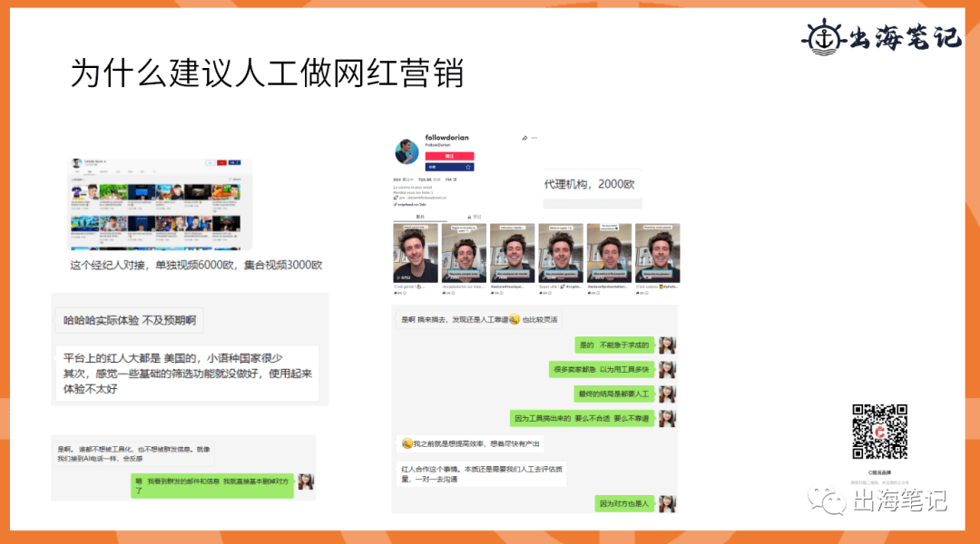Open the sixth TikTok video C'est cadeau
Viewport: 980px width, 544px height.
(x=658, y=254)
